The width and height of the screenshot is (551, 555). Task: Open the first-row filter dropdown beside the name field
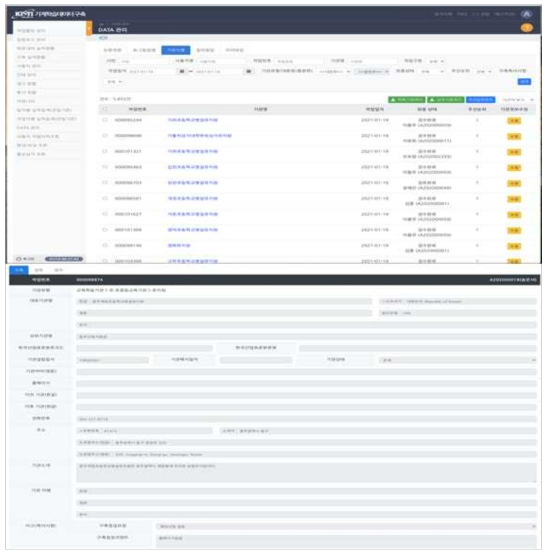(x=436, y=61)
